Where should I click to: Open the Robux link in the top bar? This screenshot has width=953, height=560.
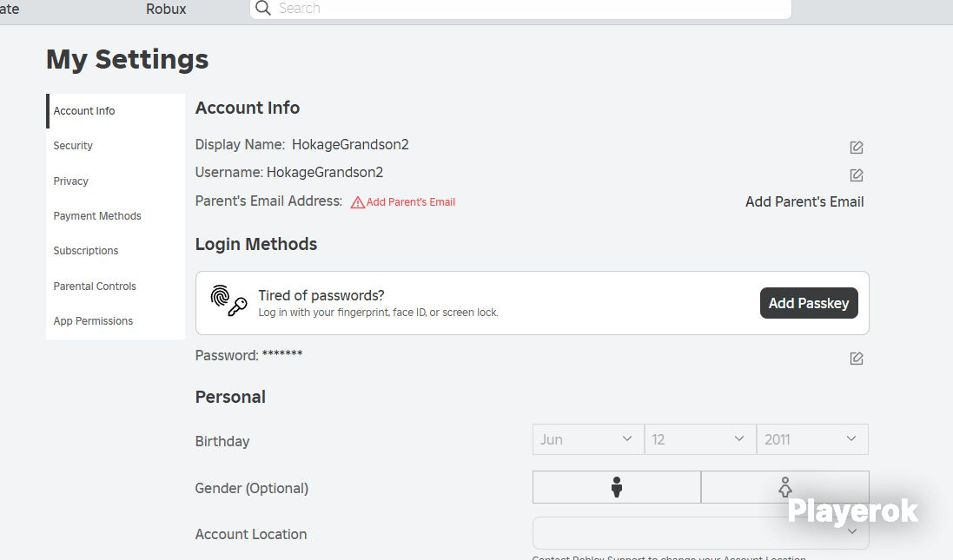pos(166,9)
